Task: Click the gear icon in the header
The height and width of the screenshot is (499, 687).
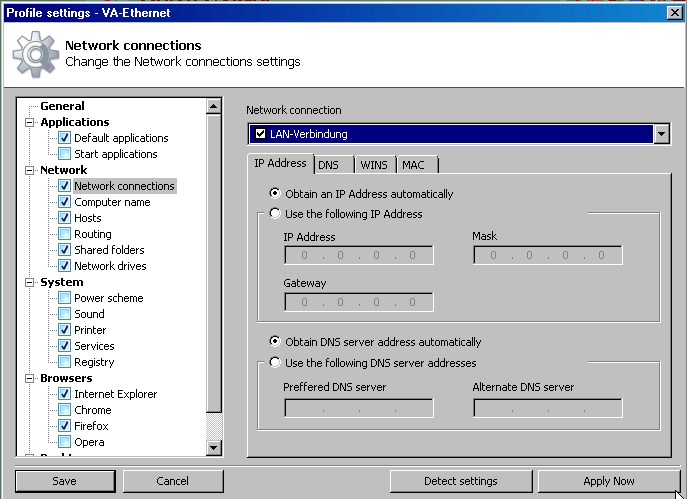Action: (x=35, y=54)
